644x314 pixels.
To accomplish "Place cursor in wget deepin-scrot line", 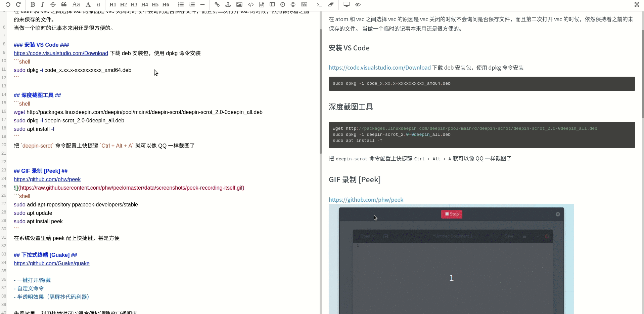I will pyautogui.click(x=138, y=112).
